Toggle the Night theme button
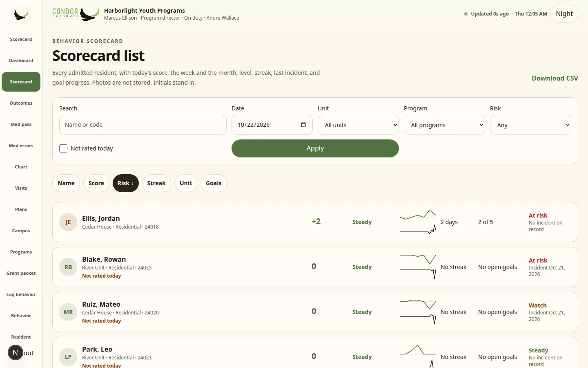The width and height of the screenshot is (588, 368). click(564, 14)
